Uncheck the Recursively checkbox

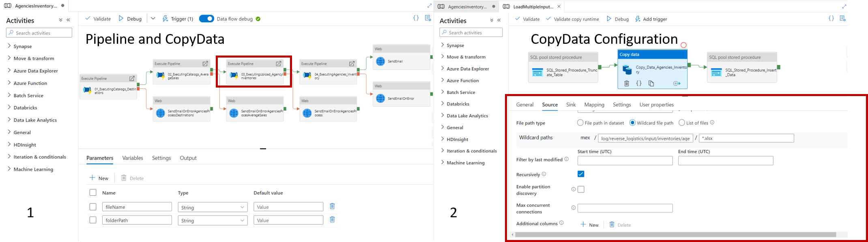(x=581, y=174)
